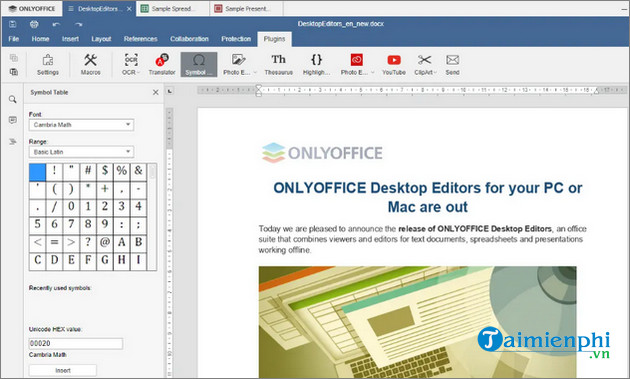Switch to the Collaboration tab
The width and height of the screenshot is (630, 379).
coord(189,39)
